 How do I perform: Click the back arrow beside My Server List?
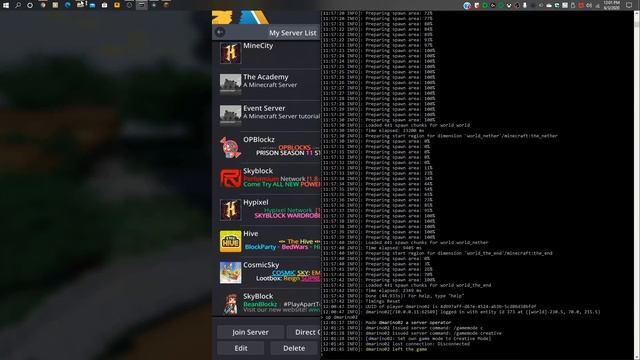click(220, 32)
